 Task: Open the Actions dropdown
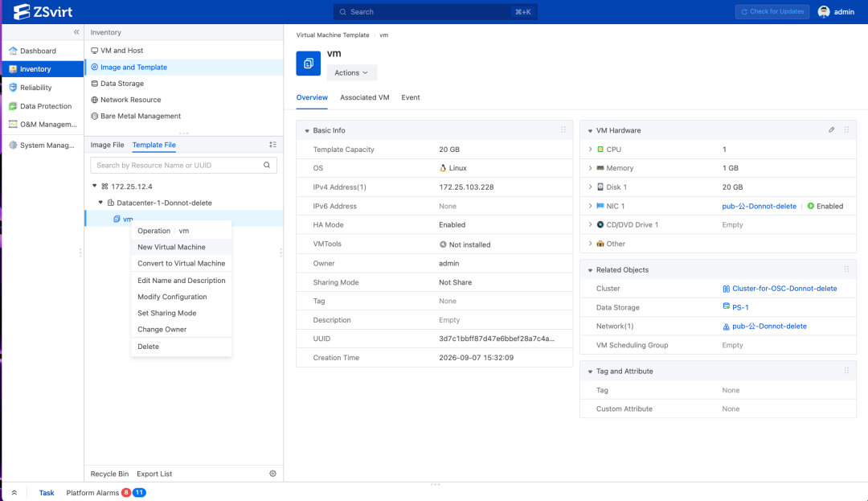tap(351, 72)
